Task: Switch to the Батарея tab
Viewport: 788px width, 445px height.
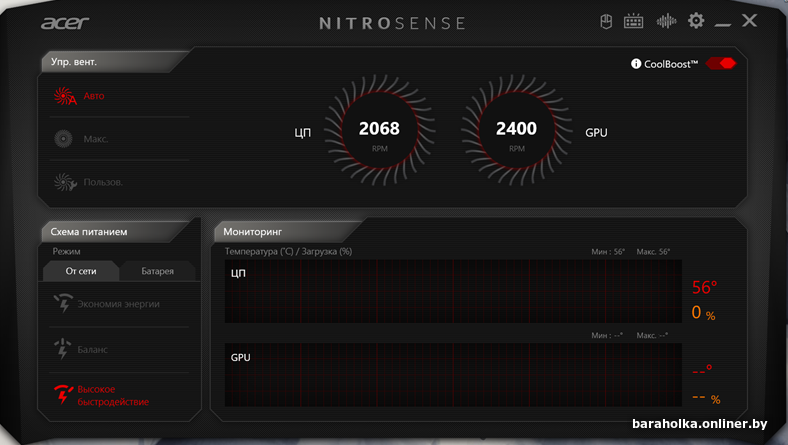Action: 157,271
